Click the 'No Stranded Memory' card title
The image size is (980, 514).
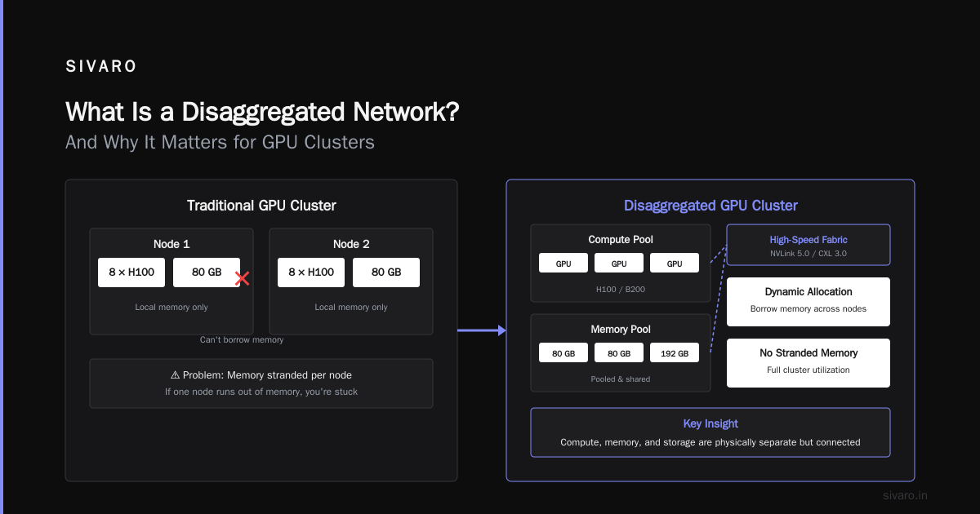808,353
